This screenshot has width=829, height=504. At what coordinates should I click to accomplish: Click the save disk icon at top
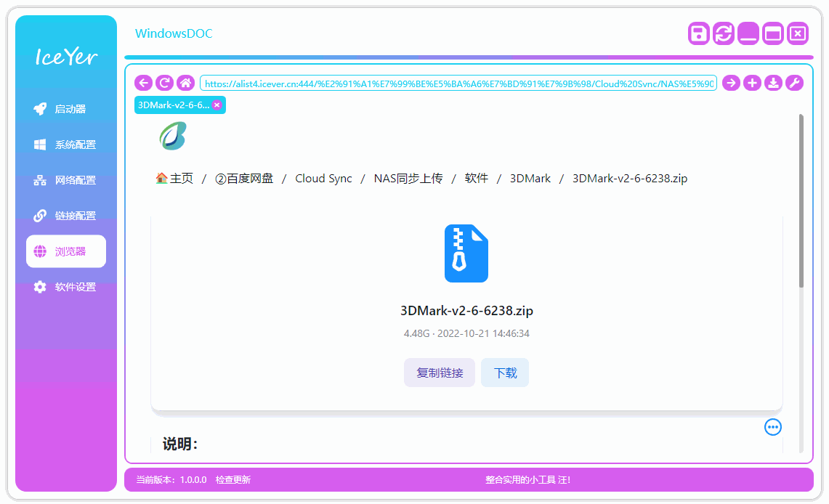[x=698, y=34]
